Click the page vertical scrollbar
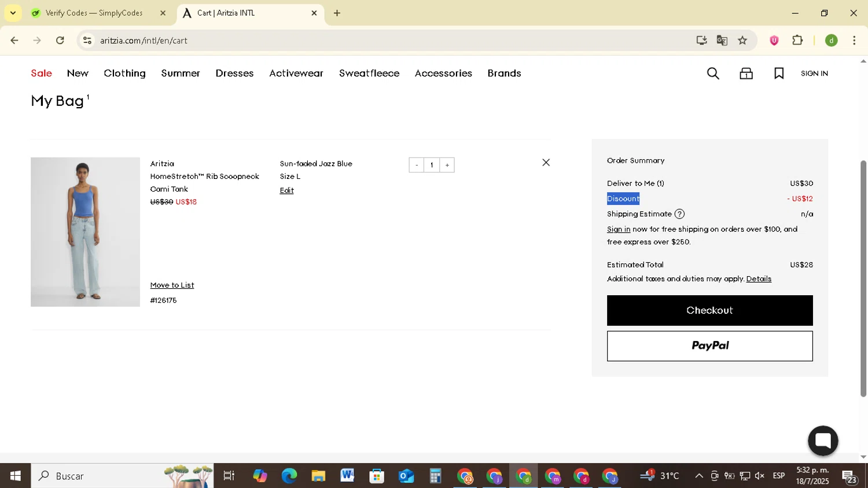Screen dimensions: 868x488 [863, 278]
